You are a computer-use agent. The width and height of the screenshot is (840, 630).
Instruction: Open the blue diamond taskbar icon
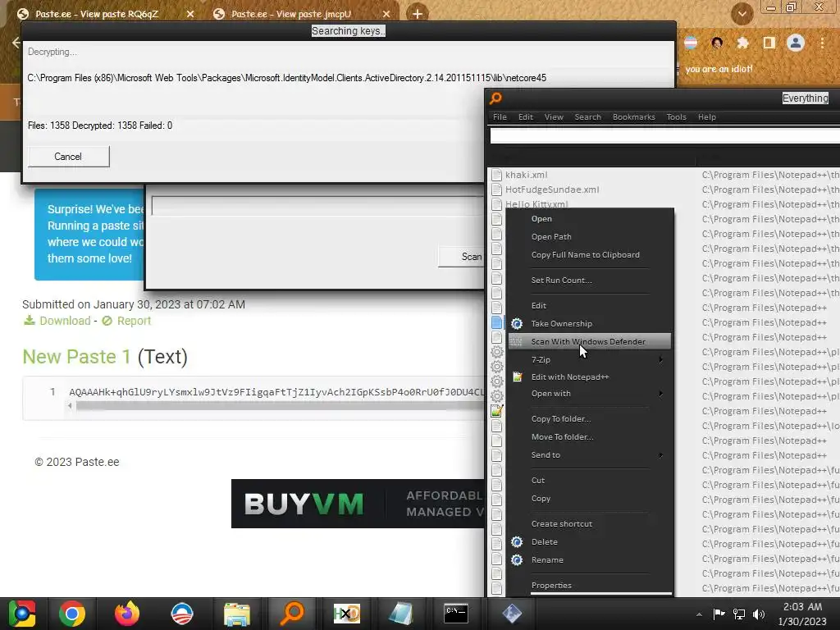pos(511,614)
